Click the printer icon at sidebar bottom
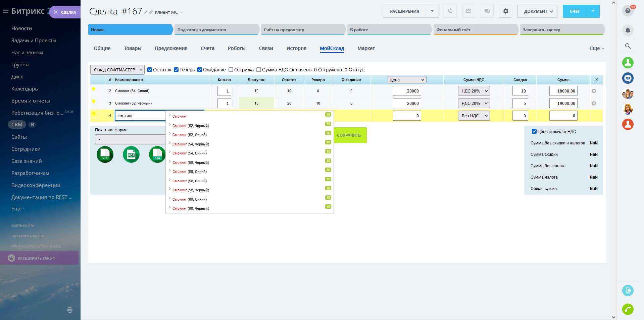The image size is (644, 320). (x=70, y=310)
